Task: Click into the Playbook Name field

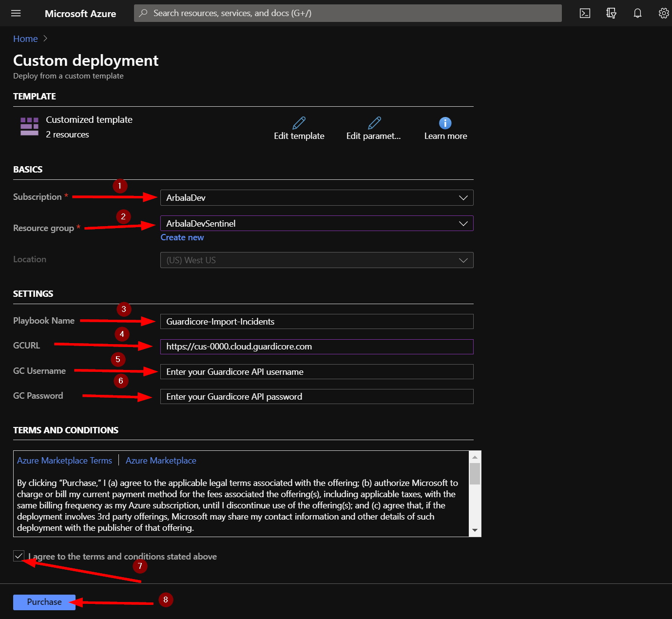Action: tap(317, 322)
